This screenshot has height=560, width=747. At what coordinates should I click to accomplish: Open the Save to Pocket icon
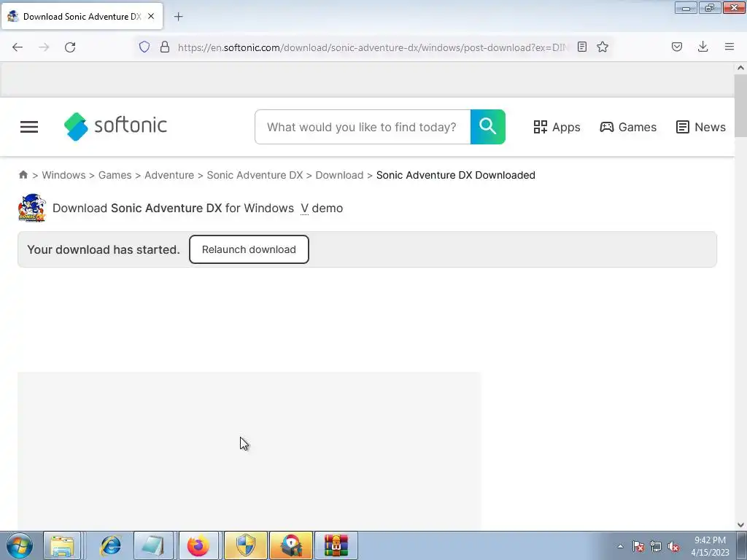coord(676,47)
